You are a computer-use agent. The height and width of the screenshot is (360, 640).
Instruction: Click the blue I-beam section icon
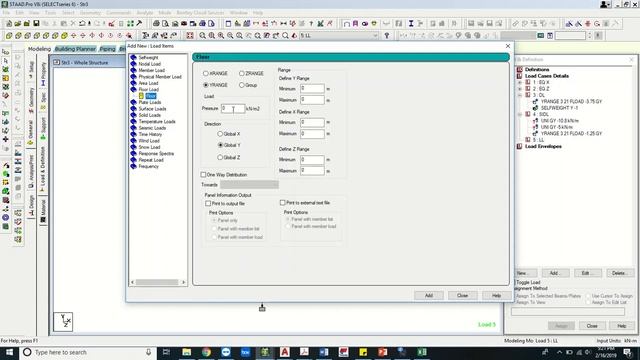411,24
